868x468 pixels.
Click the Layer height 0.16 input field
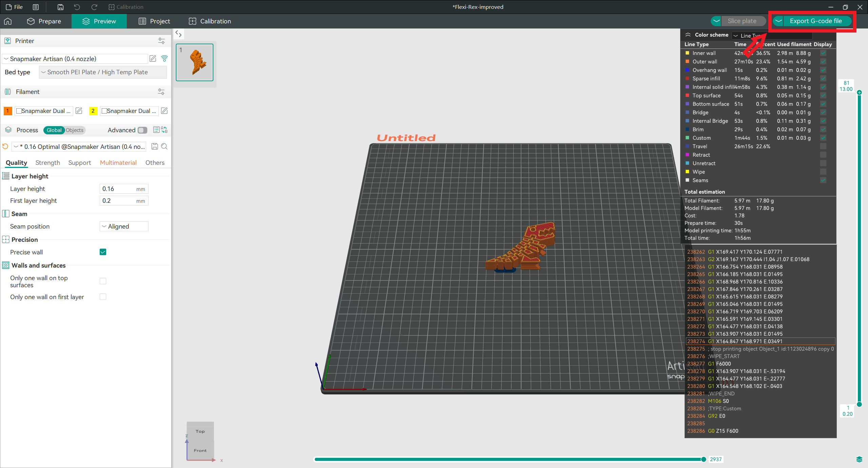pos(124,189)
